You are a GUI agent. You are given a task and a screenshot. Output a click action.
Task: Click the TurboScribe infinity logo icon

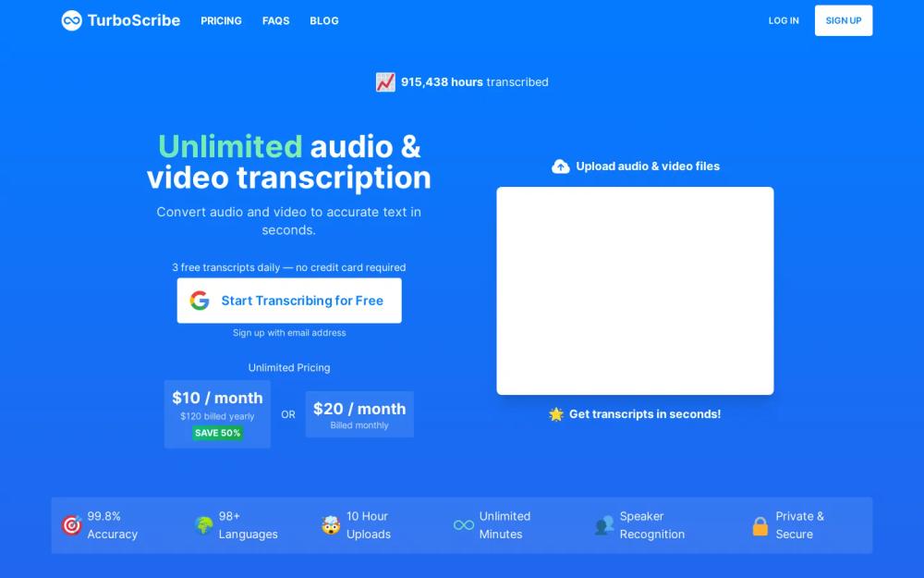[72, 20]
